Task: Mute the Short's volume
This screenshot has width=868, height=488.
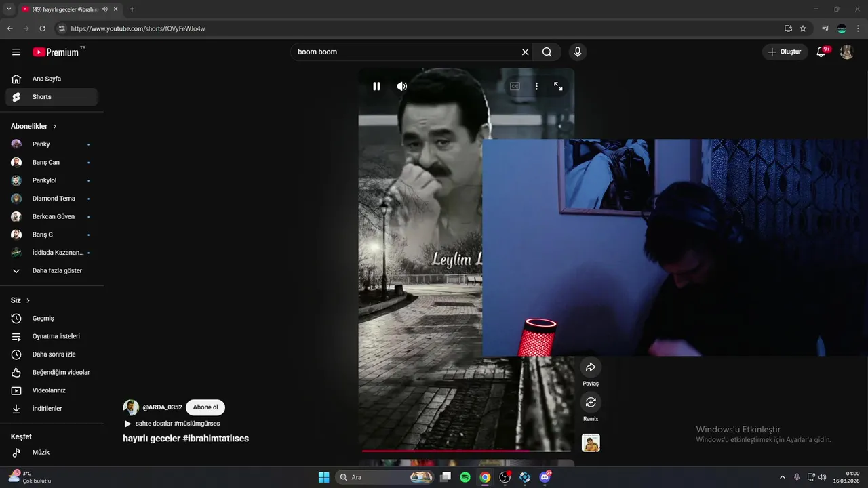Action: coord(402,86)
